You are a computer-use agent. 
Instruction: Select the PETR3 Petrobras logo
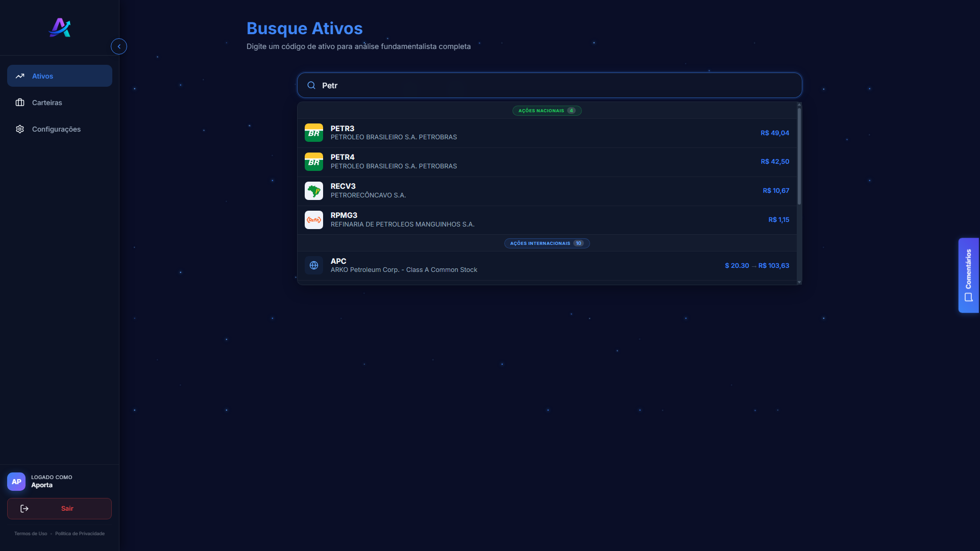coord(314,133)
